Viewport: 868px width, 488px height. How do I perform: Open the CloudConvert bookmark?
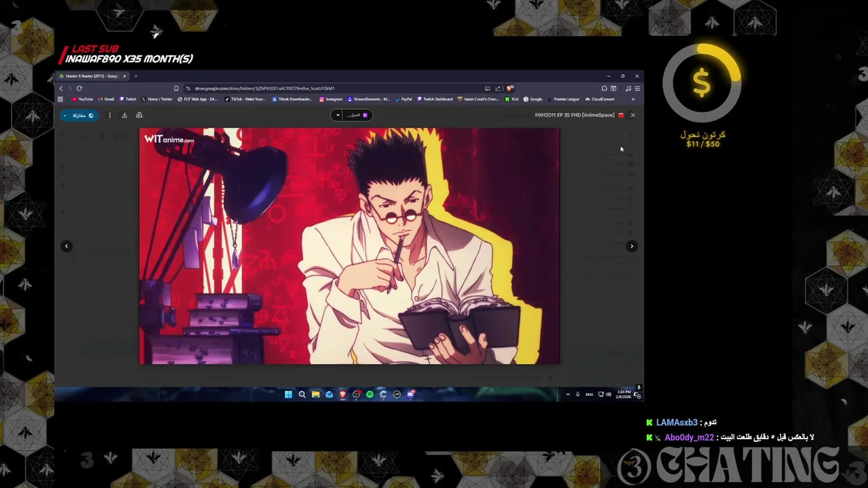(600, 99)
